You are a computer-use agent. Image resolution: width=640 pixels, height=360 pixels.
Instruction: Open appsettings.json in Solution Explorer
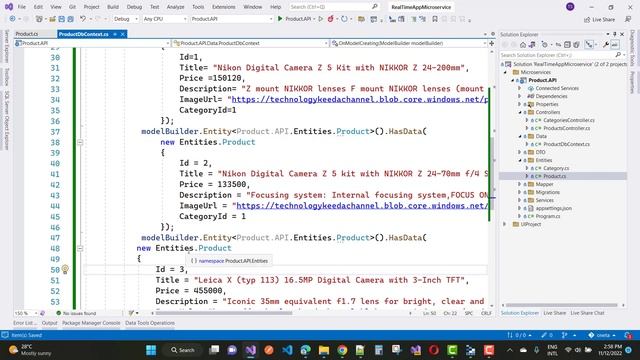tap(553, 208)
